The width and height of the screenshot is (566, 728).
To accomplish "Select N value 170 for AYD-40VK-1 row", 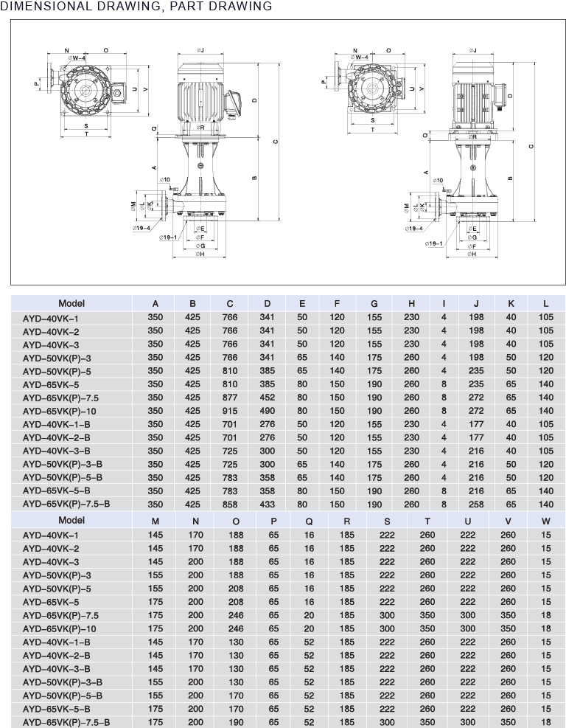I will point(196,535).
